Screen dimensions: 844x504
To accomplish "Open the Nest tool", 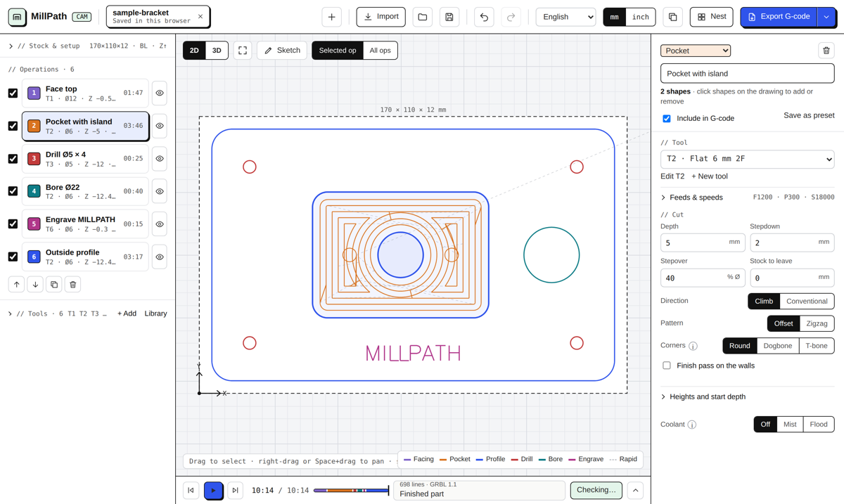I will (x=711, y=17).
